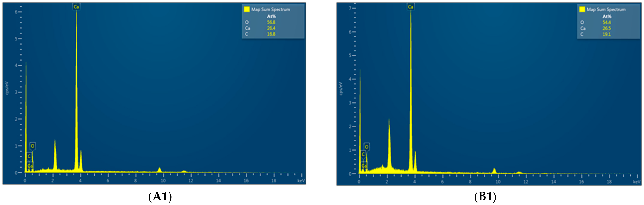Click the keV axis label in spectrum A1
The height and width of the screenshot is (205, 644).
pos(301,181)
